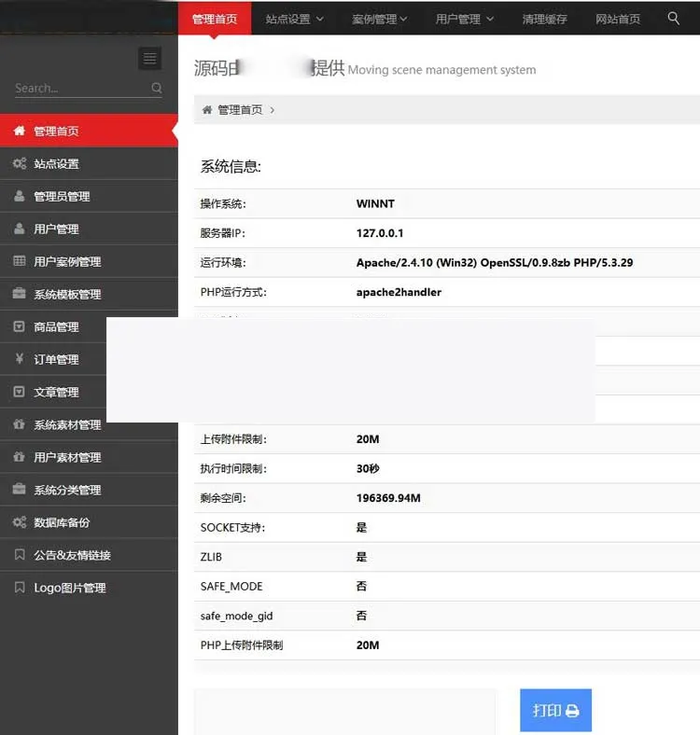Click the search icon in sidebar search box

[x=157, y=89]
